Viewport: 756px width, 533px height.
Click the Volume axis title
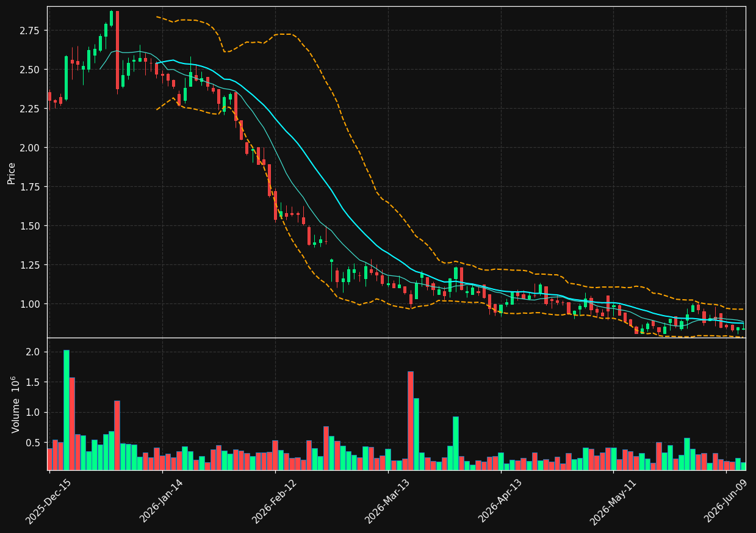[x=16, y=404]
